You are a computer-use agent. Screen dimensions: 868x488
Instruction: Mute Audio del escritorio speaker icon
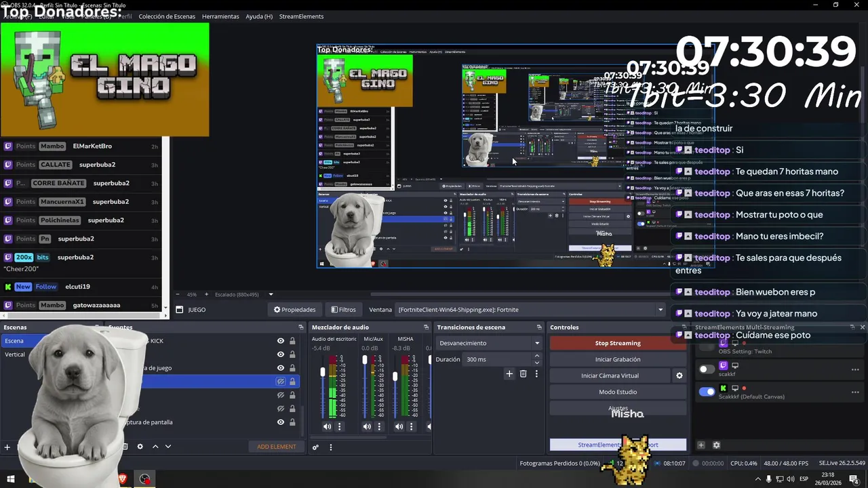pyautogui.click(x=327, y=426)
